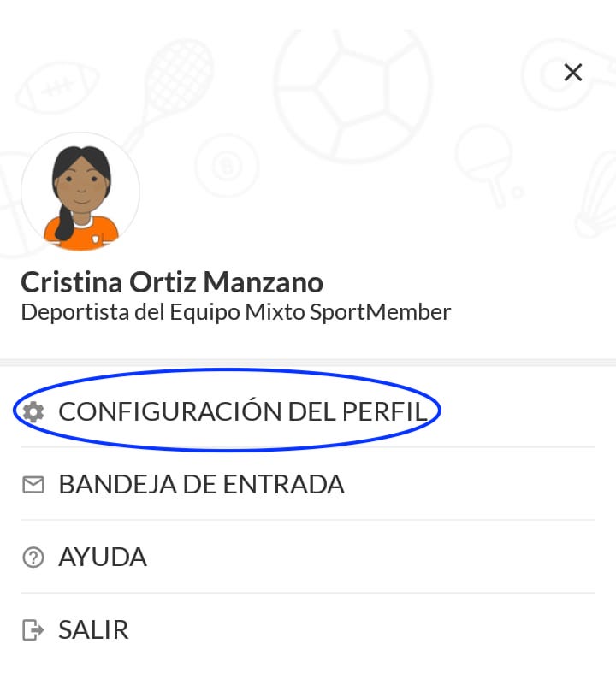Click the faded shuttlecock background graphic
The image size is (616, 697).
596,196
